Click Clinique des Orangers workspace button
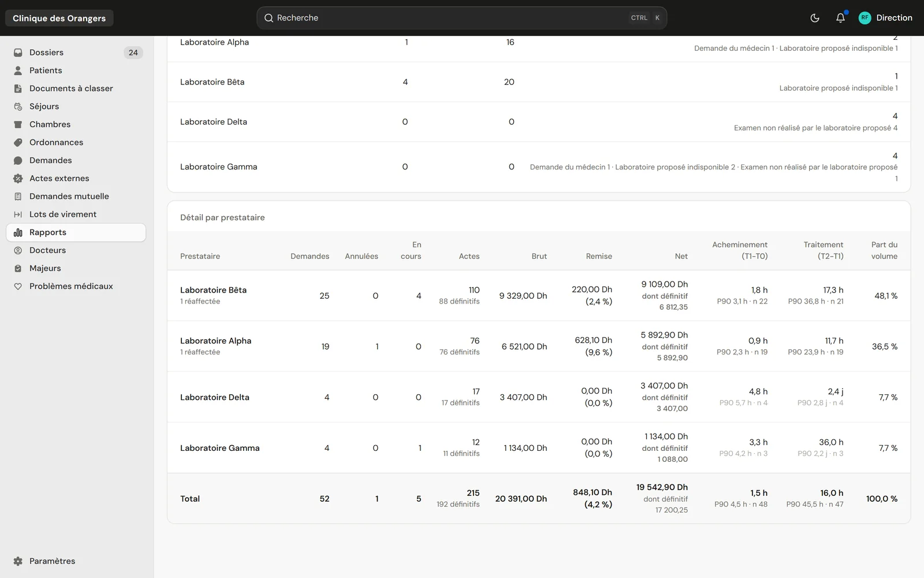This screenshot has width=924, height=578. (59, 18)
